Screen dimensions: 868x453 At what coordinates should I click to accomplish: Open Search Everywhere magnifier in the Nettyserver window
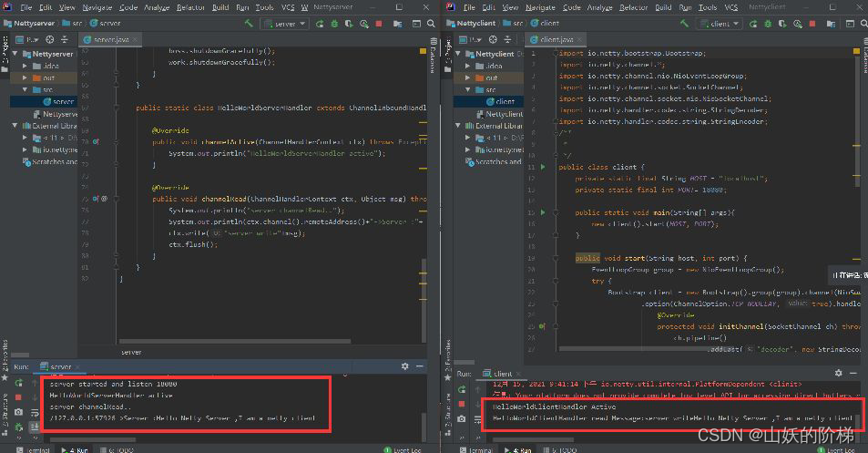click(x=431, y=24)
